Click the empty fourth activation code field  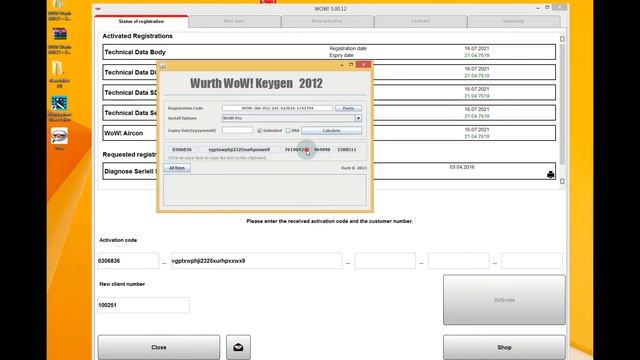coord(458,261)
